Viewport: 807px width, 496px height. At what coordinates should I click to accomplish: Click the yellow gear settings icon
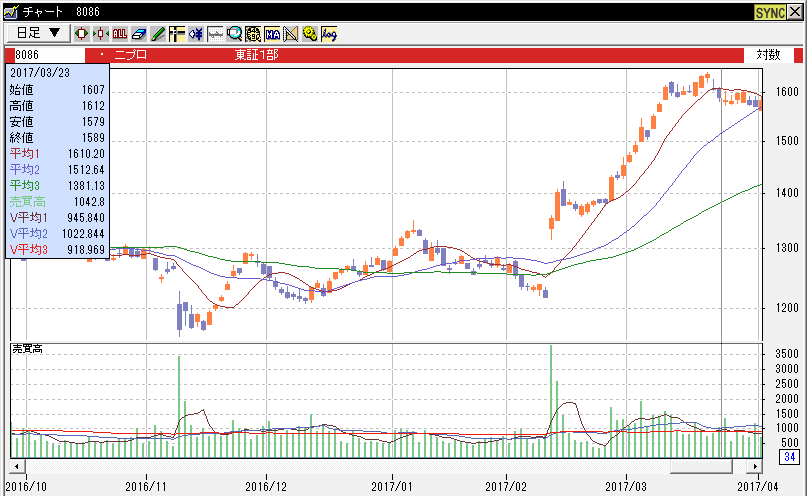click(310, 33)
